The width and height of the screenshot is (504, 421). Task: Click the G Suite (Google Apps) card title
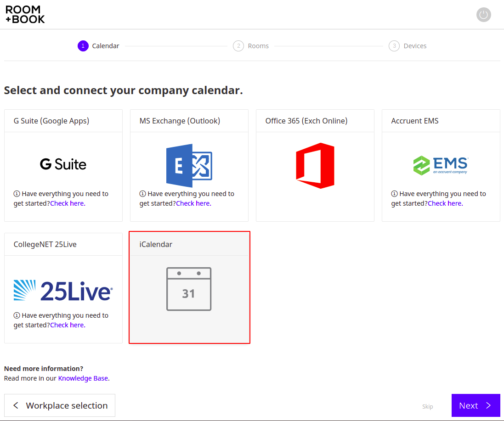click(x=51, y=121)
